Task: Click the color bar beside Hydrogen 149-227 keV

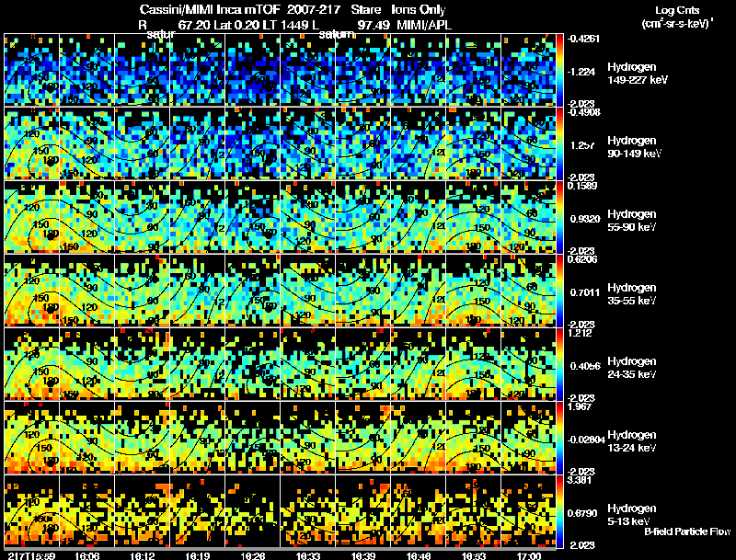Action: coord(559,70)
